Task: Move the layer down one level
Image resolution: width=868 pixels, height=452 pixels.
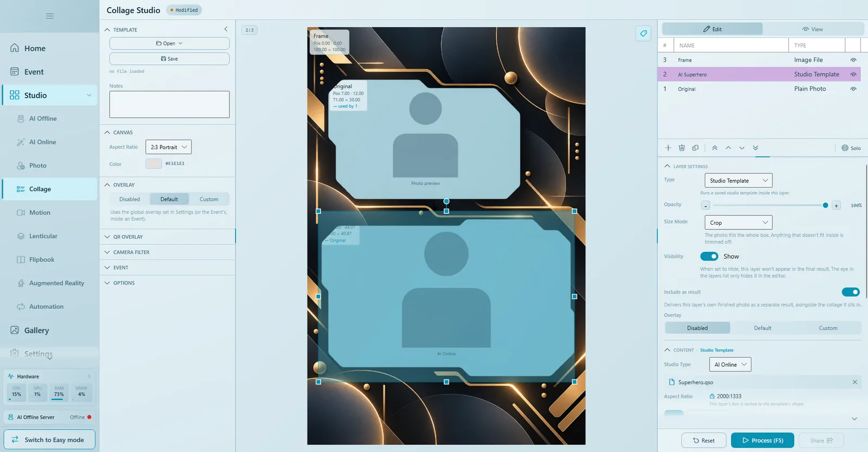Action: tap(742, 148)
